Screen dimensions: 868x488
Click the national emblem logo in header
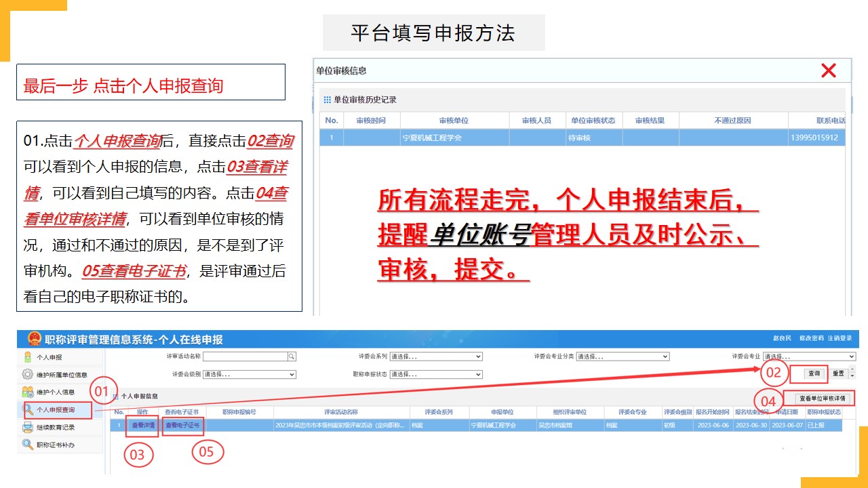pos(34,339)
